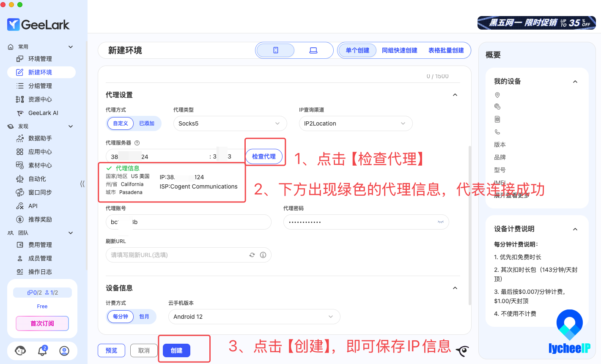
Task: Click the GeeLark logo
Action: 38,25
